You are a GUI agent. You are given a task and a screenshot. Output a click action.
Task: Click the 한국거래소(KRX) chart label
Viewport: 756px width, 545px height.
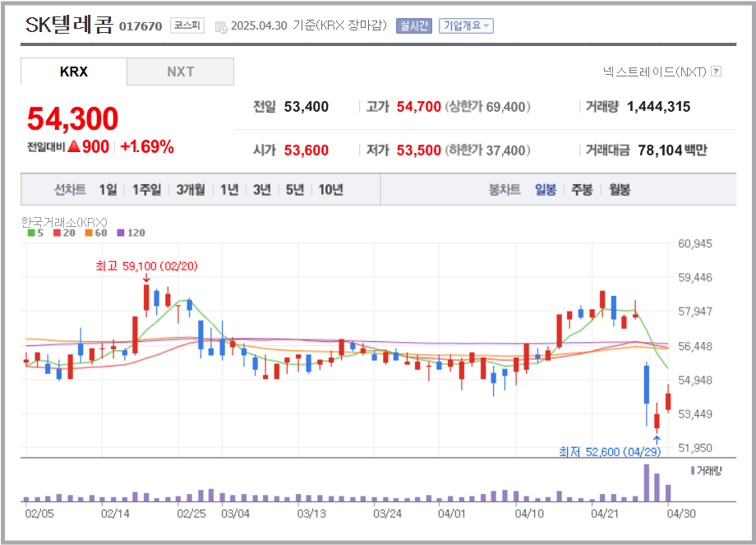click(64, 222)
